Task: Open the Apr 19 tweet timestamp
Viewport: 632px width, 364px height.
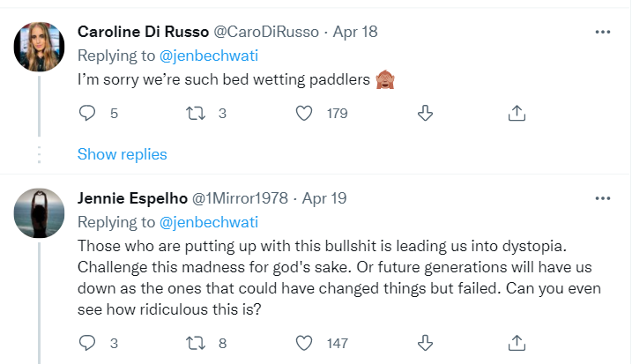Action: [x=324, y=198]
